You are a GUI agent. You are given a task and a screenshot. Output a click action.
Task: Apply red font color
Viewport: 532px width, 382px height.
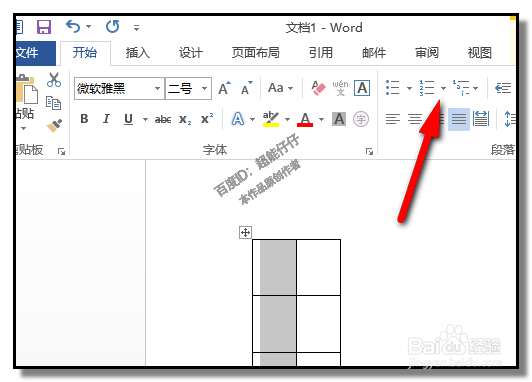(x=305, y=119)
